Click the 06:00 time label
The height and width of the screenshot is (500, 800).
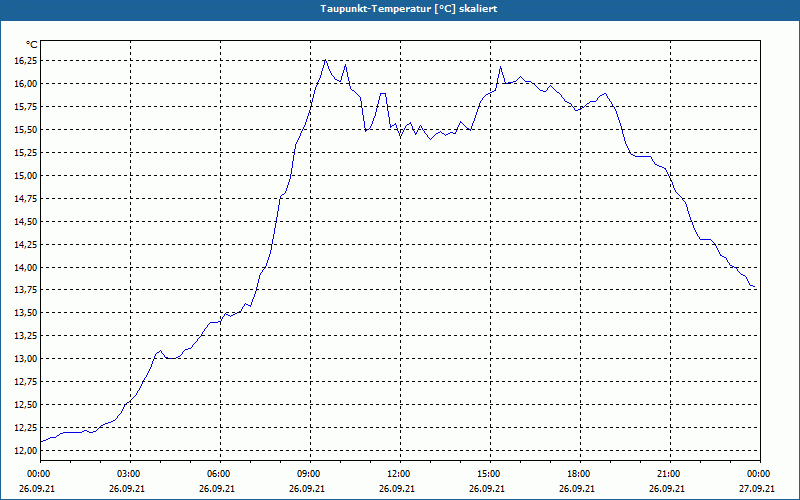pyautogui.click(x=220, y=474)
